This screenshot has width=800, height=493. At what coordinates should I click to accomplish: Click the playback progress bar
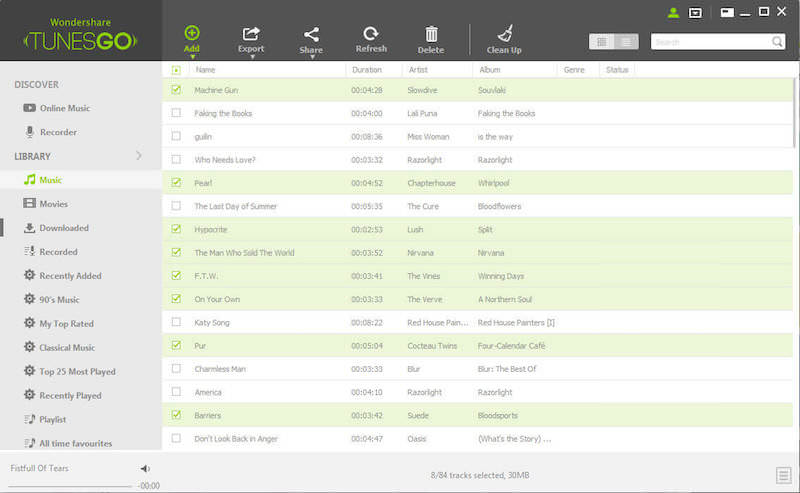pos(70,486)
